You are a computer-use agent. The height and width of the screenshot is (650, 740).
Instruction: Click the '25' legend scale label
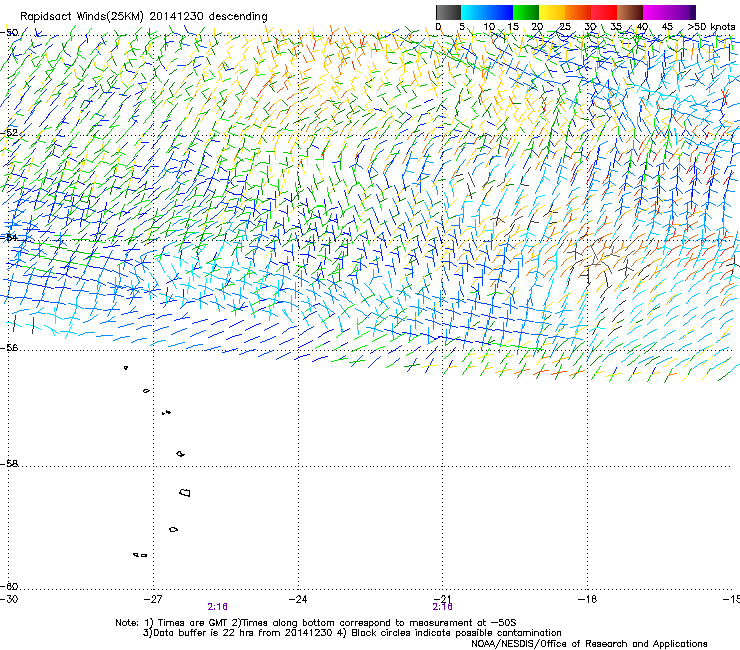coord(564,26)
